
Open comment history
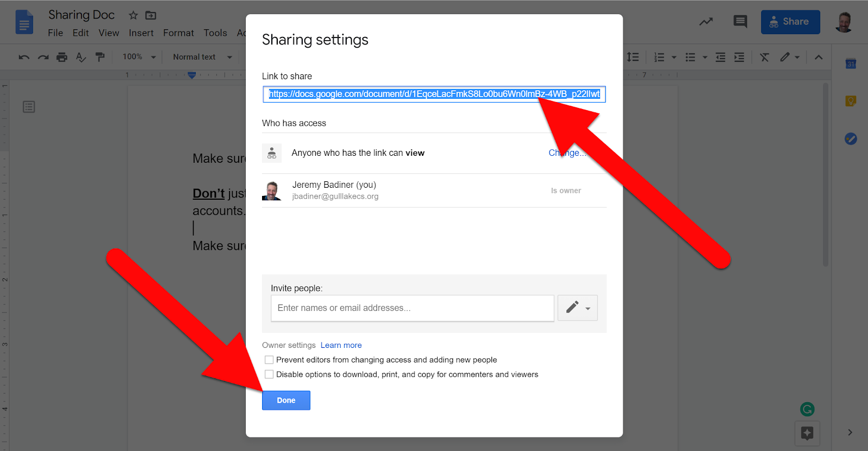[x=740, y=22]
